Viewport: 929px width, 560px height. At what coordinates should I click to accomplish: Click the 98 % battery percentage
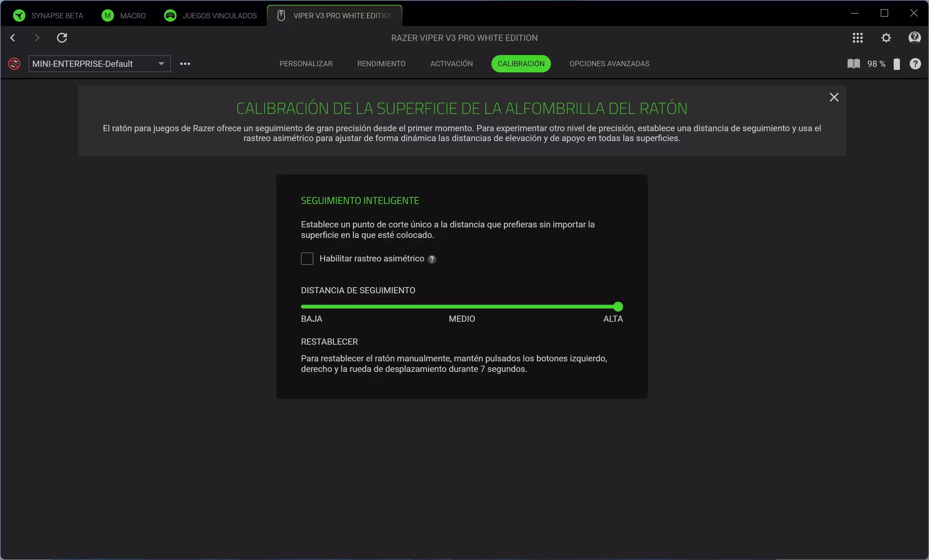876,64
